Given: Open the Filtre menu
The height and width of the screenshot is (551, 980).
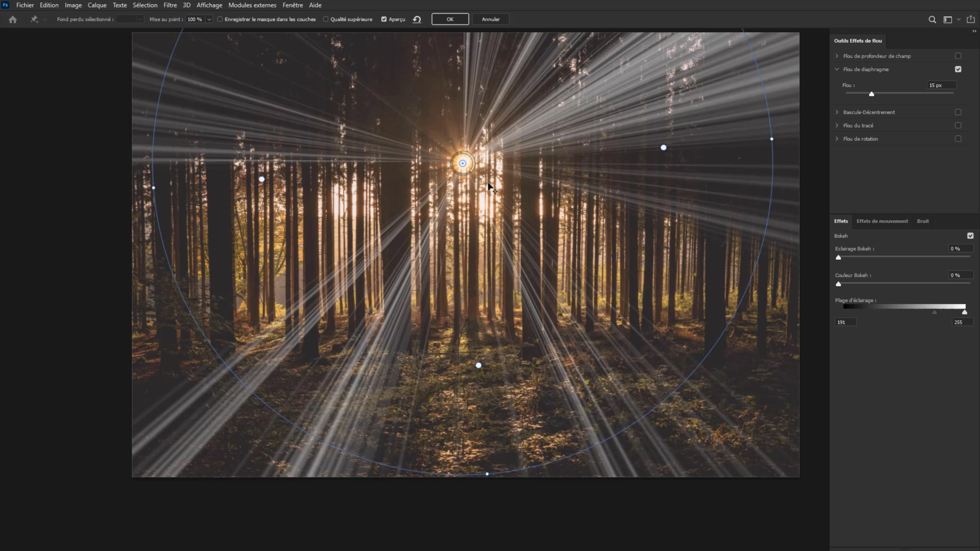Looking at the screenshot, I should click(170, 5).
